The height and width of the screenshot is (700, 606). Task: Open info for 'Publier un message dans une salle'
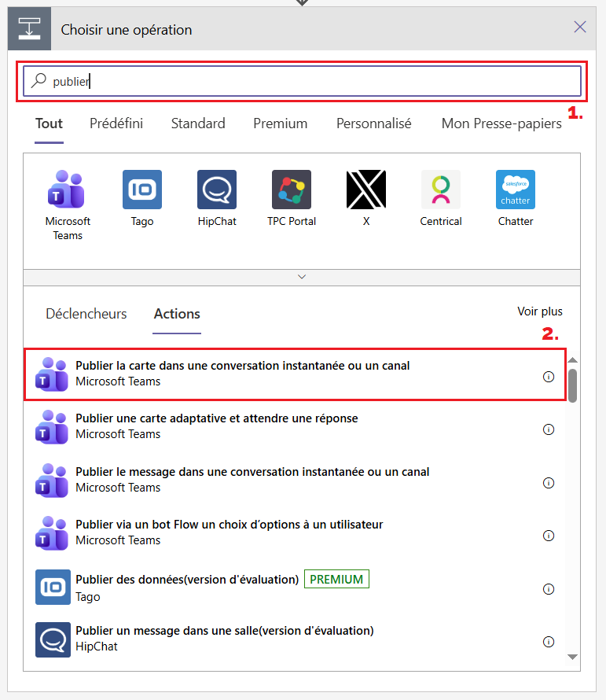(549, 641)
